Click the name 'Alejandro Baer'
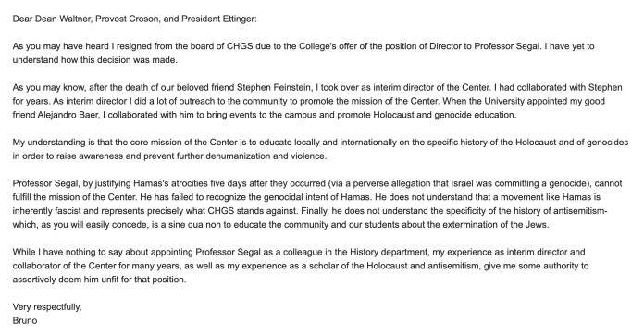This screenshot has width=644, height=336. tap(68, 115)
